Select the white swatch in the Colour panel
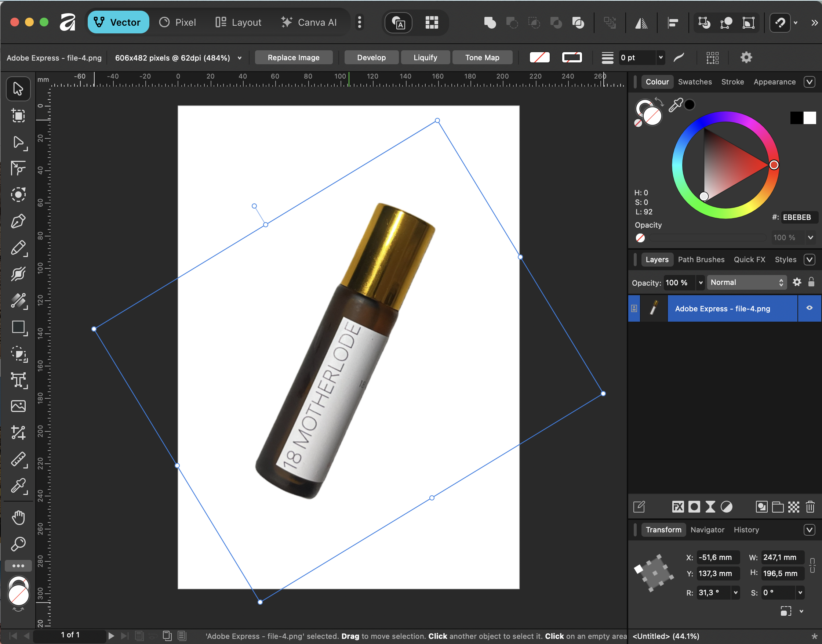This screenshot has width=822, height=644. coord(809,117)
